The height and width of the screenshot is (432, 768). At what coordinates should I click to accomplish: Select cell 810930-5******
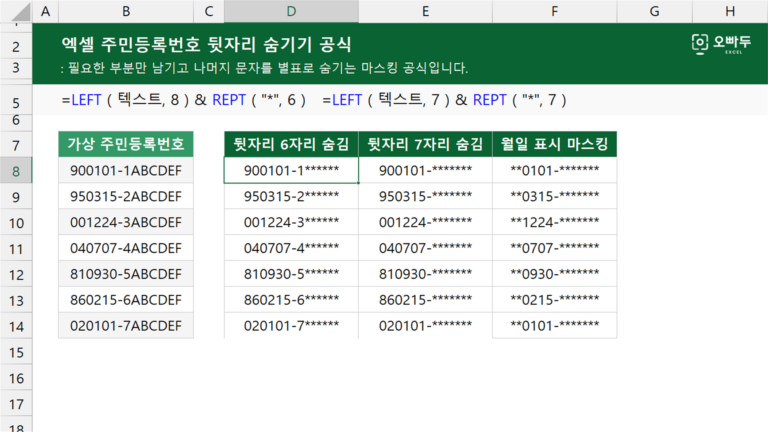pos(291,274)
